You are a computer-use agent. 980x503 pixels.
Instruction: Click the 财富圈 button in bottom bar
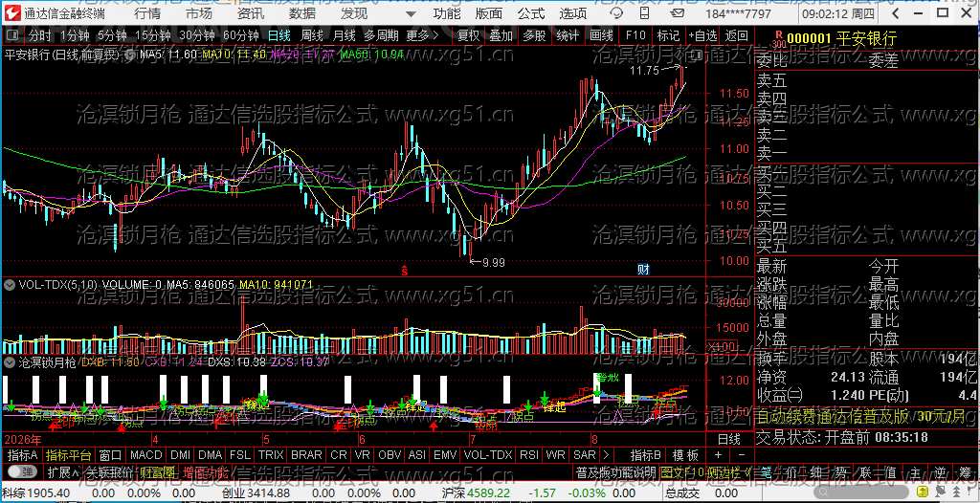tap(158, 472)
